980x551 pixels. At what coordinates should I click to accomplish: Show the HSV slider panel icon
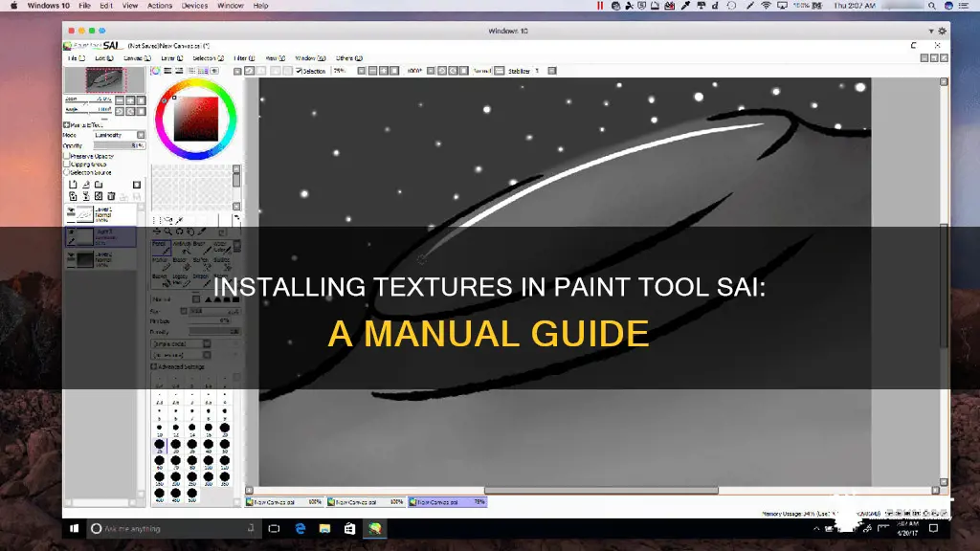(x=179, y=71)
